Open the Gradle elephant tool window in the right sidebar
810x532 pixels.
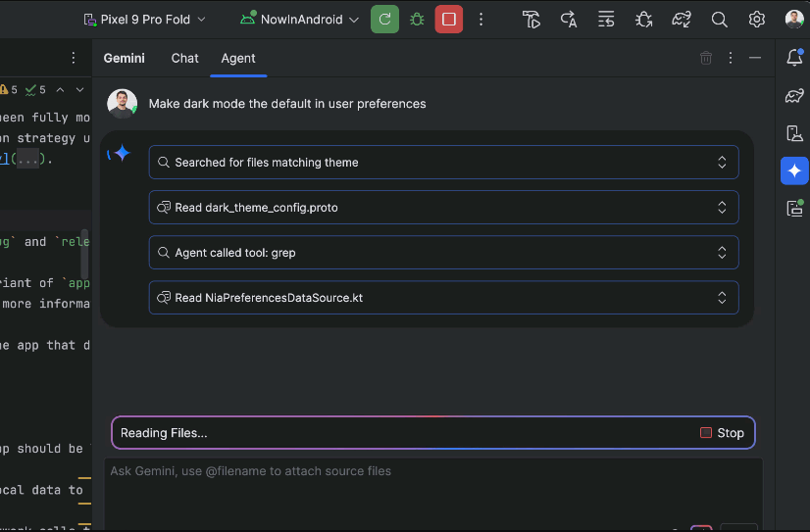[794, 95]
